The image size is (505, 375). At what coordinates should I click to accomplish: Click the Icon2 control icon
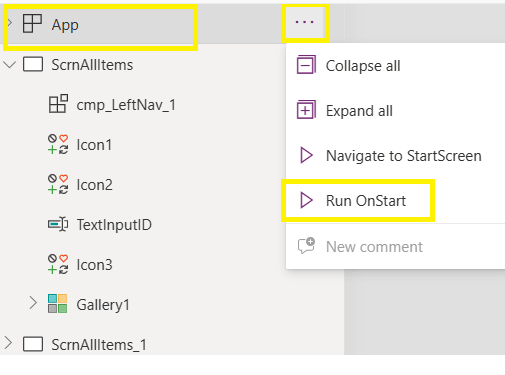click(58, 184)
